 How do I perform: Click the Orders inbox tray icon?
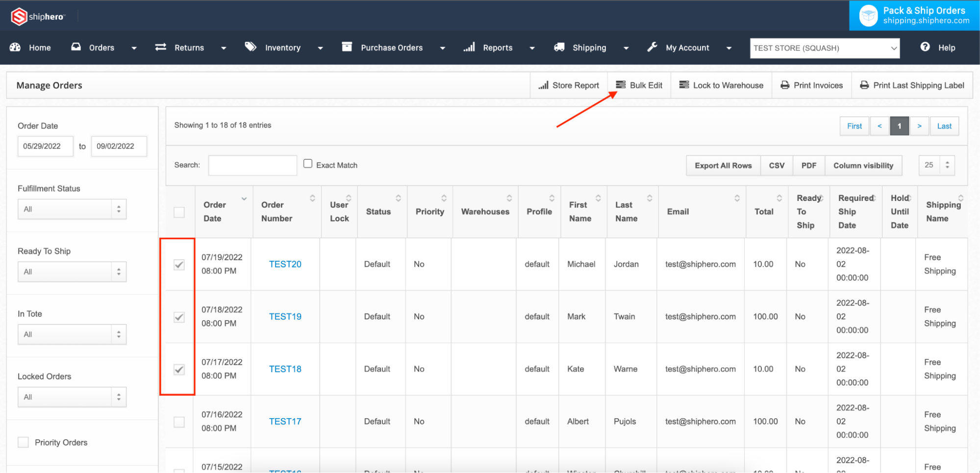[76, 47]
